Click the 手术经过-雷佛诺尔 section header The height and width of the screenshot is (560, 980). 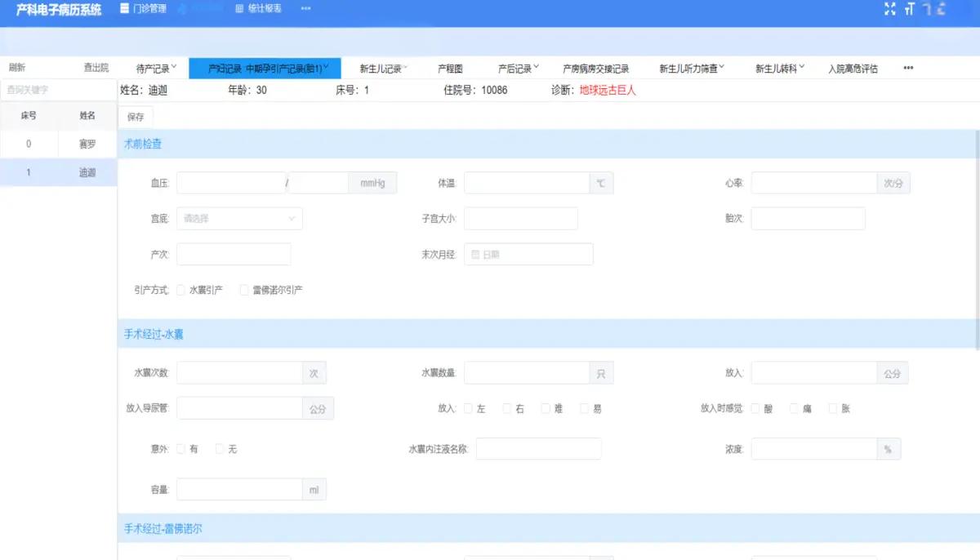click(x=547, y=529)
